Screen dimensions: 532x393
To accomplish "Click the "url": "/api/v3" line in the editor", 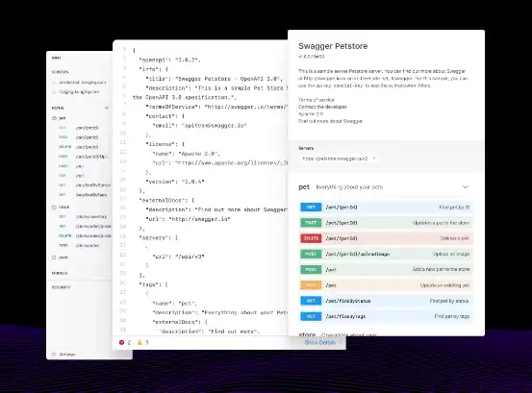I will (x=179, y=257).
